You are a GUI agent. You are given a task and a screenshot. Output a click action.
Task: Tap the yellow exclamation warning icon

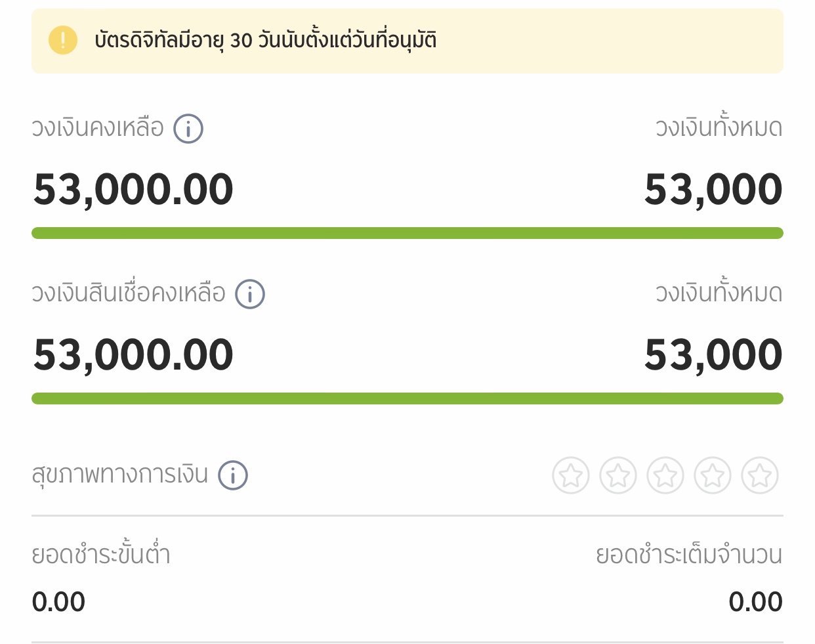(x=63, y=40)
